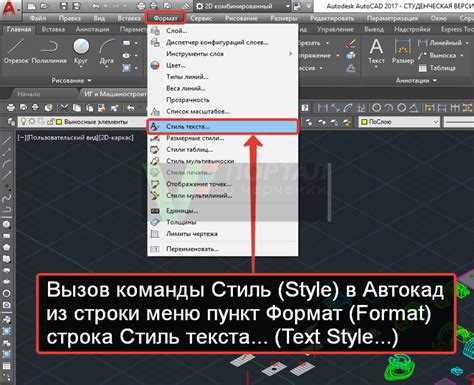Select the Круг circle tool
Viewport: 474px width, 385px height.
(81, 51)
